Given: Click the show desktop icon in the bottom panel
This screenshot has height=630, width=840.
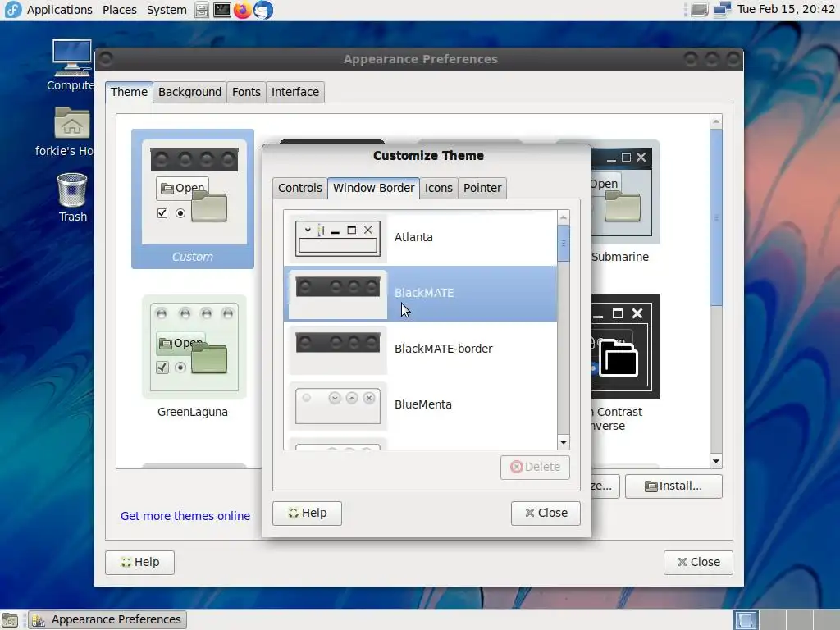Looking at the screenshot, I should point(10,620).
